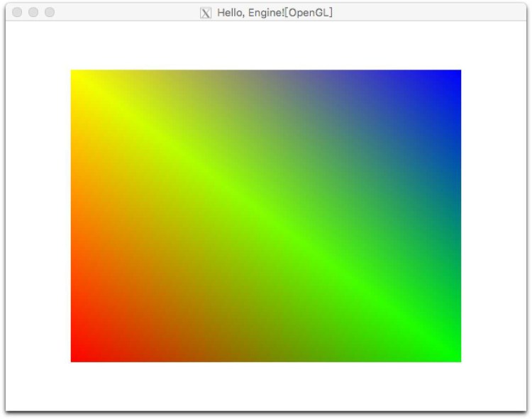Click the white margin right of the gradient
532x419 pixels.
(493, 216)
